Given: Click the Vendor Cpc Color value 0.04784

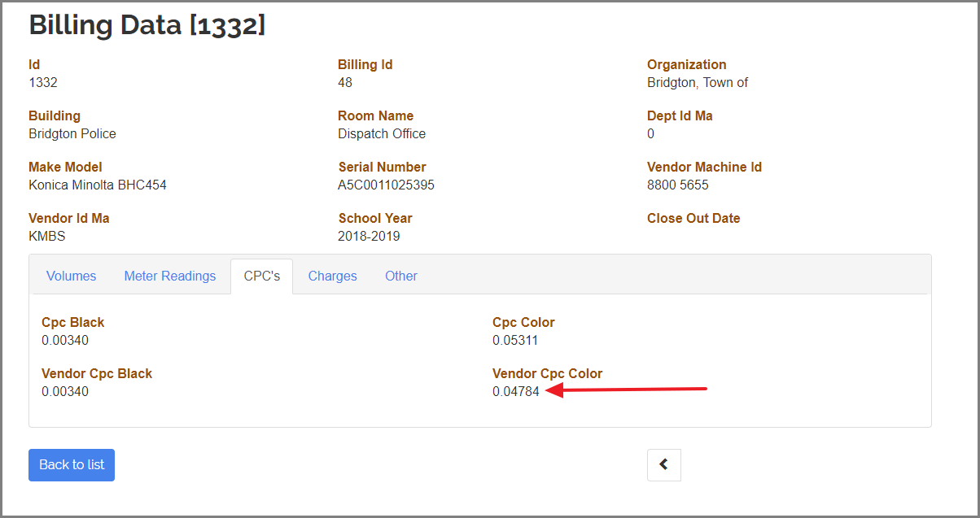Looking at the screenshot, I should 515,392.
